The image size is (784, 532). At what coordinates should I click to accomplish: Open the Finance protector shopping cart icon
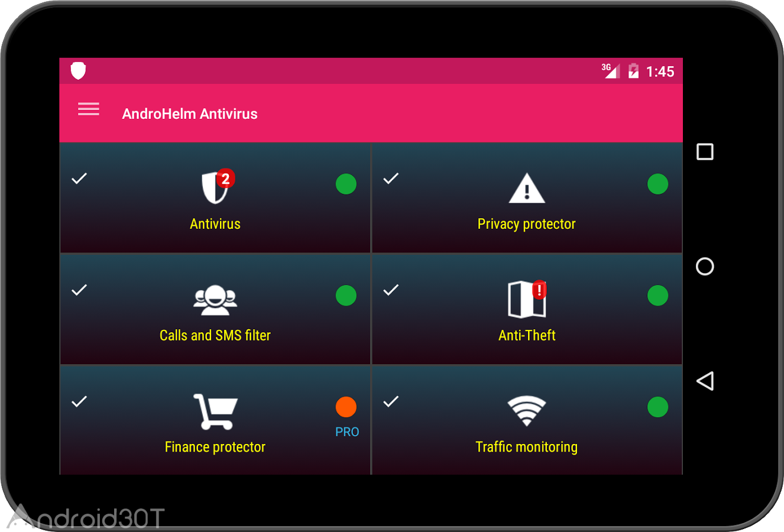click(x=215, y=411)
